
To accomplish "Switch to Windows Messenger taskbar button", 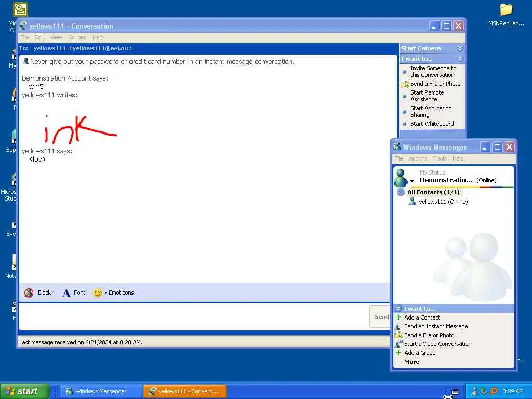I will pyautogui.click(x=101, y=391).
